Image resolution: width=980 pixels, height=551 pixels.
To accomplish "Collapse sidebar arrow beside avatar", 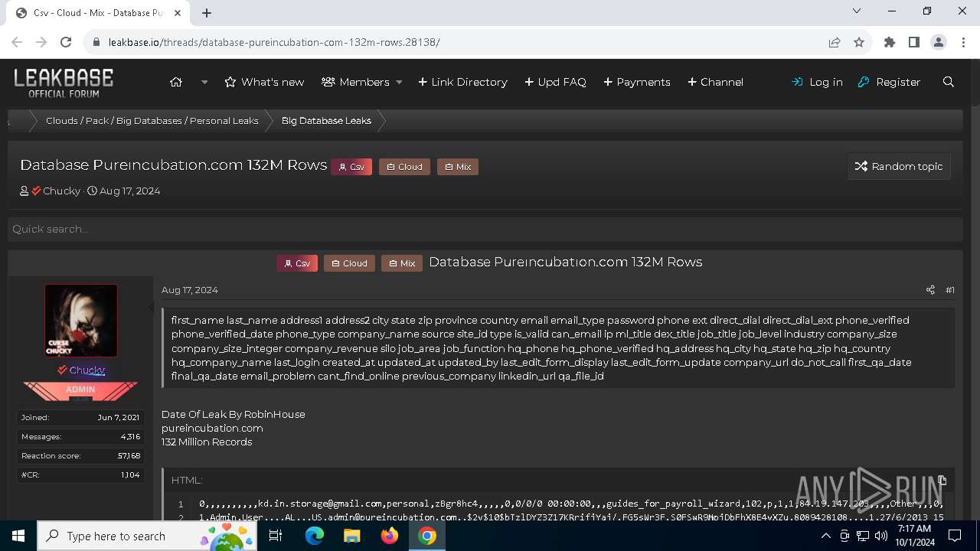I will click(x=150, y=307).
